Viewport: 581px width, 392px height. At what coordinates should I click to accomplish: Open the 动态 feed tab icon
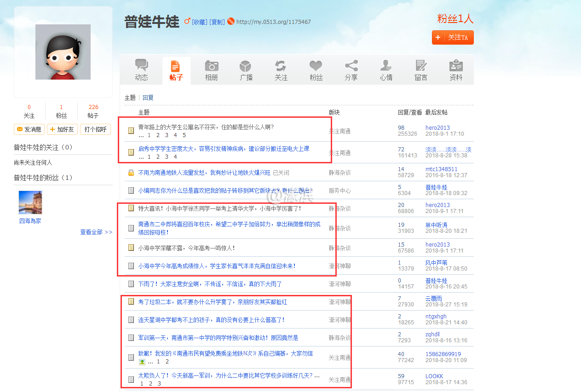[141, 66]
